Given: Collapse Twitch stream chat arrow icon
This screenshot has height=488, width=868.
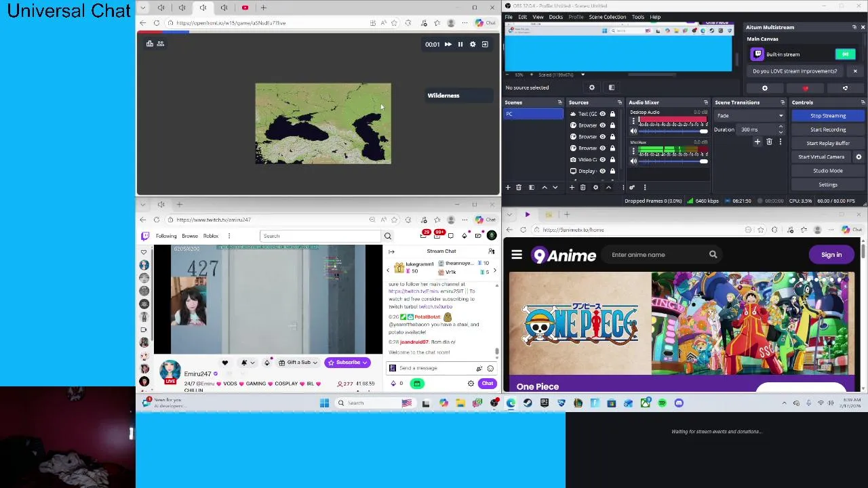Looking at the screenshot, I should click(x=391, y=251).
